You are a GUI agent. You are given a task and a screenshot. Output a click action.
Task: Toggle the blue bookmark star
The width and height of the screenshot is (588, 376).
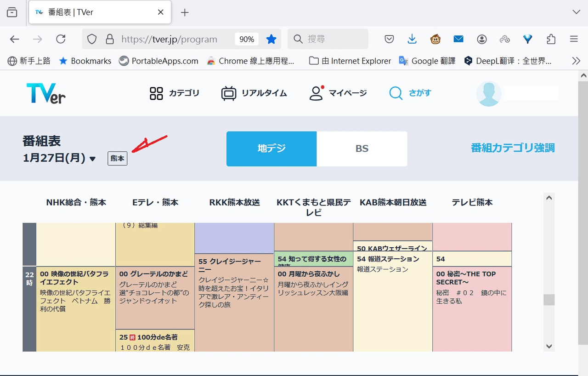271,39
